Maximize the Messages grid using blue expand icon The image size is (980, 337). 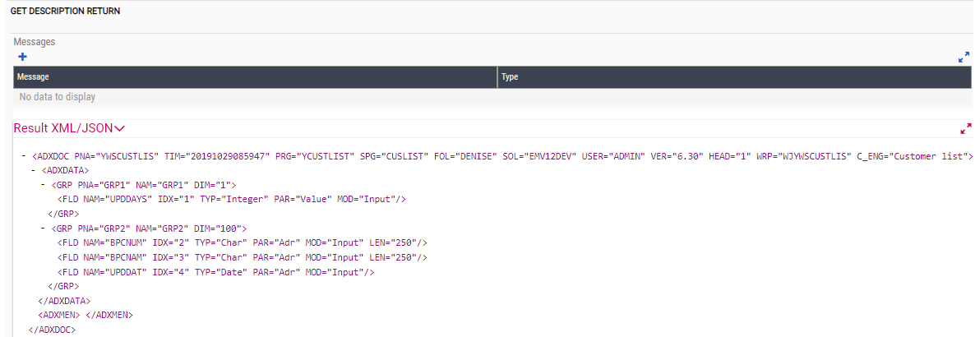(964, 58)
